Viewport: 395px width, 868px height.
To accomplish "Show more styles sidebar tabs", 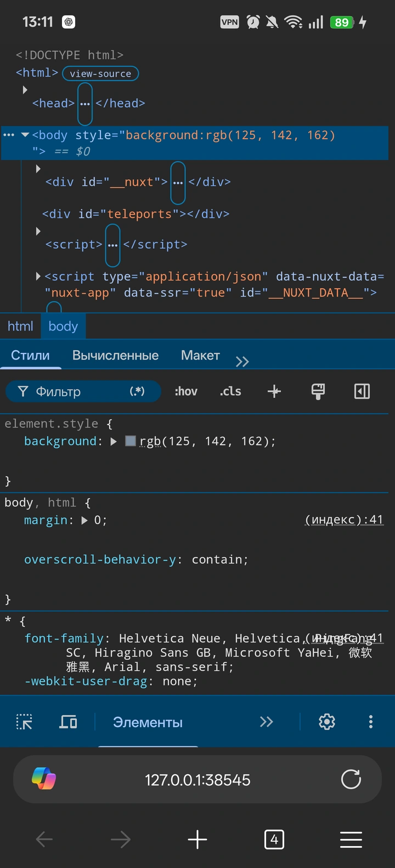I will click(x=242, y=361).
